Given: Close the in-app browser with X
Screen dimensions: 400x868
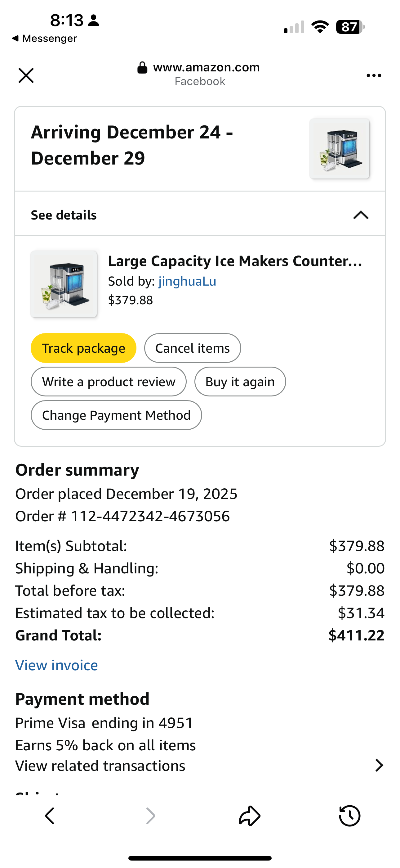Looking at the screenshot, I should click(26, 75).
